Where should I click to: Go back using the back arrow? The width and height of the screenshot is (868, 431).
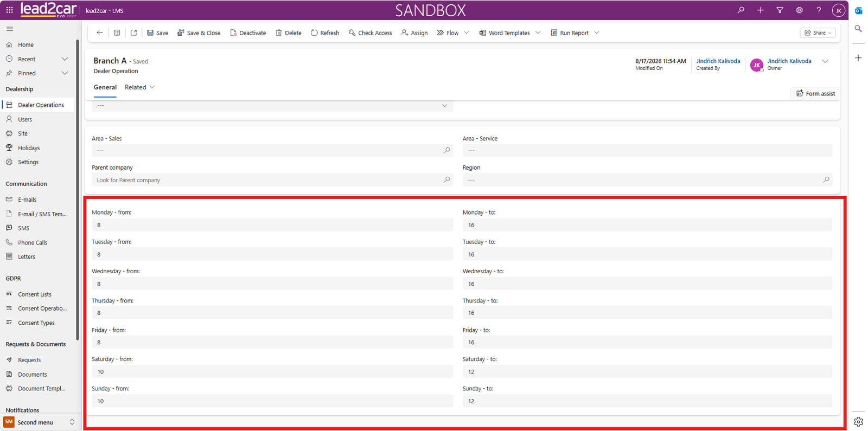(x=100, y=33)
